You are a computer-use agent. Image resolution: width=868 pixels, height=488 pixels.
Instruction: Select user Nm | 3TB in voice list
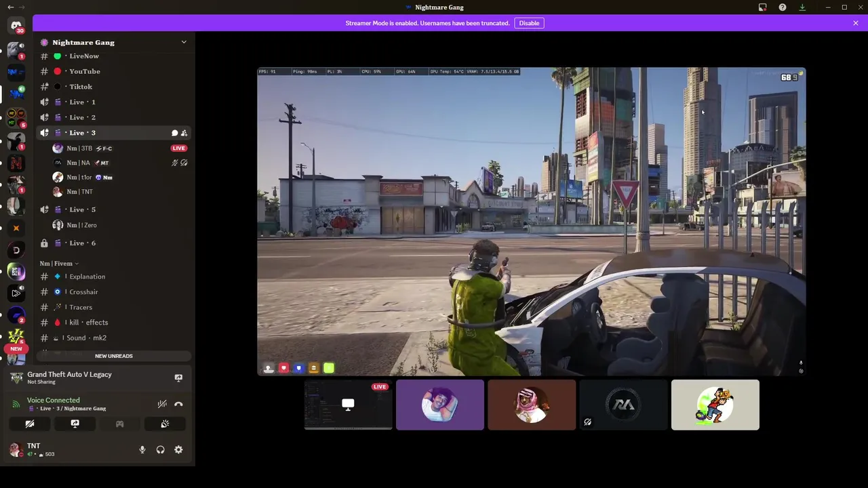[x=120, y=148]
